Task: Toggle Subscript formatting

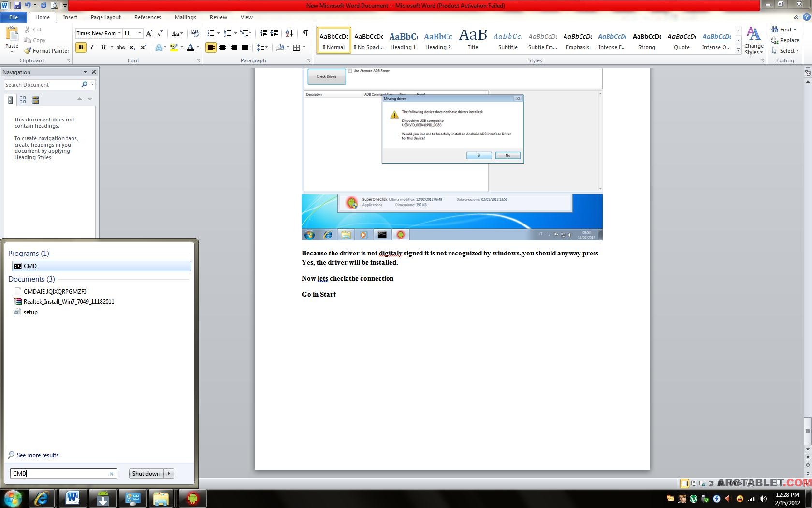Action: click(x=132, y=47)
